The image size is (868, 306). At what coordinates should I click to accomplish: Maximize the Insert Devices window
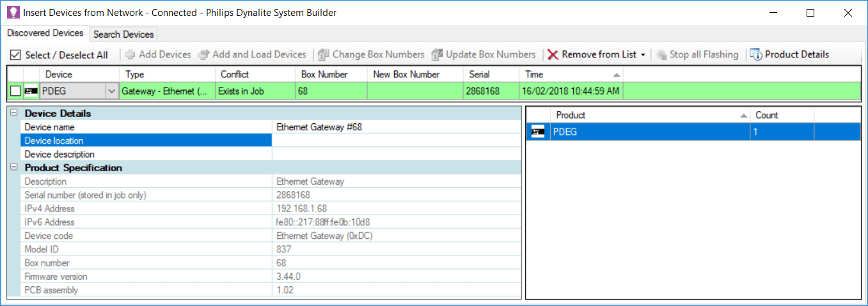point(810,13)
